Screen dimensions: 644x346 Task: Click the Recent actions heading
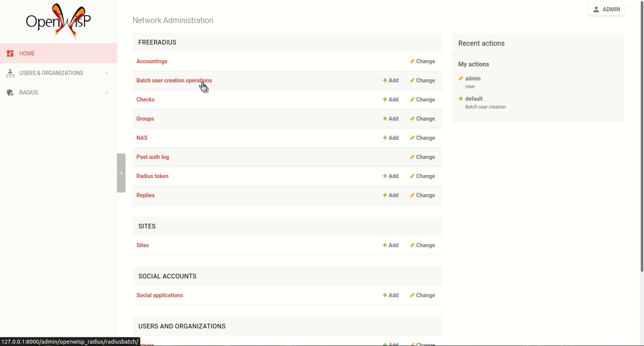click(481, 43)
